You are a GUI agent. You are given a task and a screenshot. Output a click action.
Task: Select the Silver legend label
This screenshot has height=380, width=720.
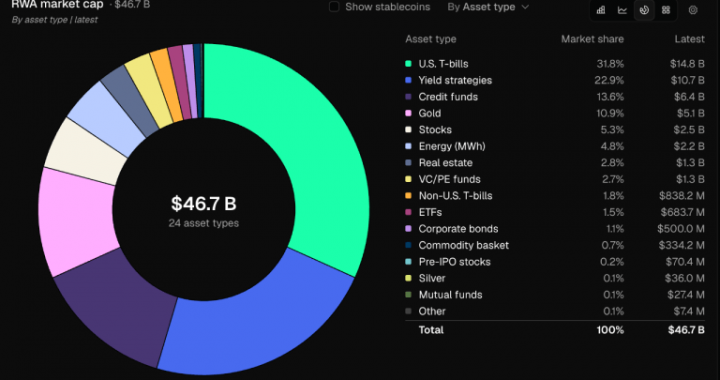432,279
